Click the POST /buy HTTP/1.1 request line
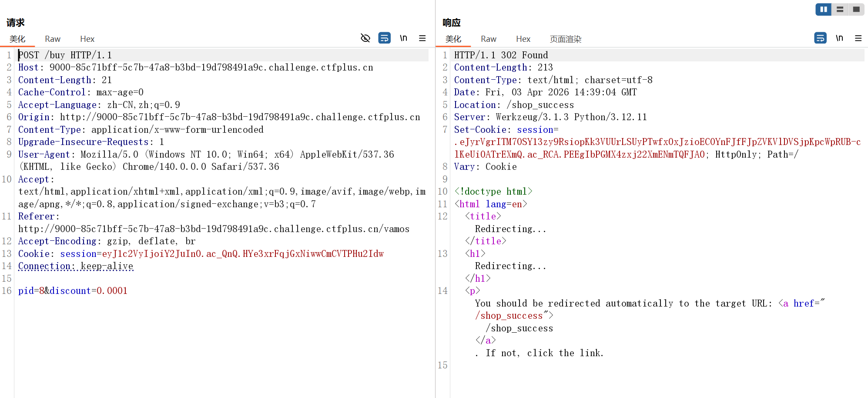The image size is (868, 398). pyautogui.click(x=65, y=55)
